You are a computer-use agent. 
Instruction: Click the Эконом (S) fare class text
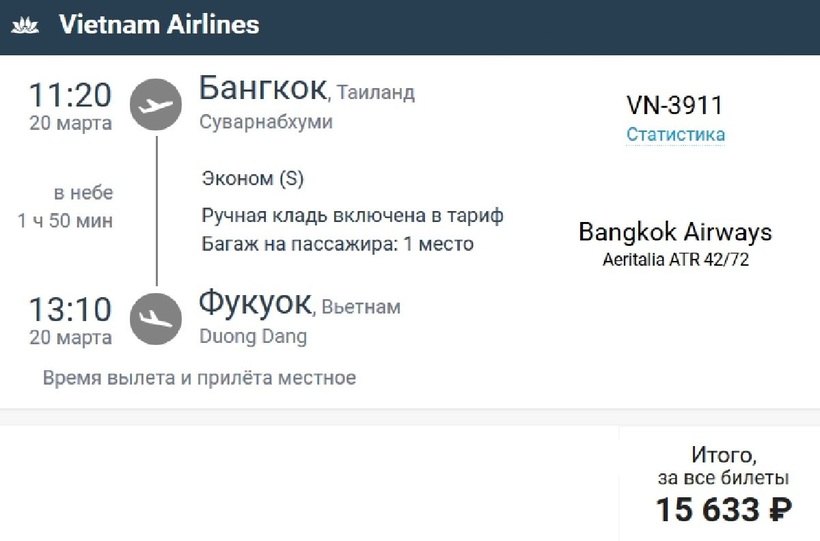click(253, 179)
